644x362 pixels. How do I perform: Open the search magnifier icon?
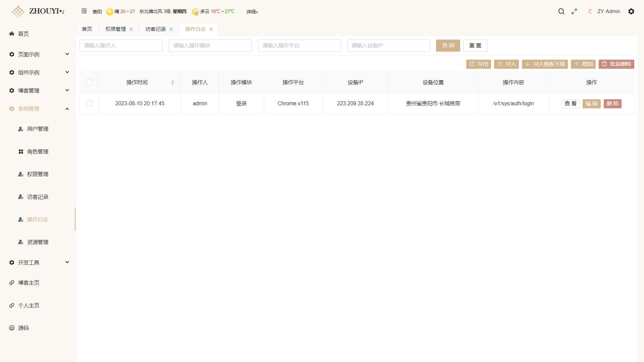point(561,11)
